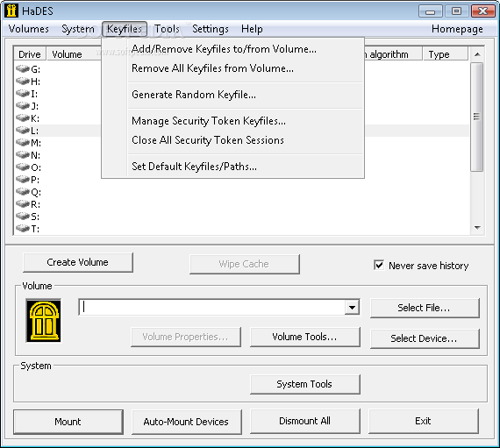Click the algorithm column header
Viewport: 500px width, 448px height.
(x=393, y=54)
